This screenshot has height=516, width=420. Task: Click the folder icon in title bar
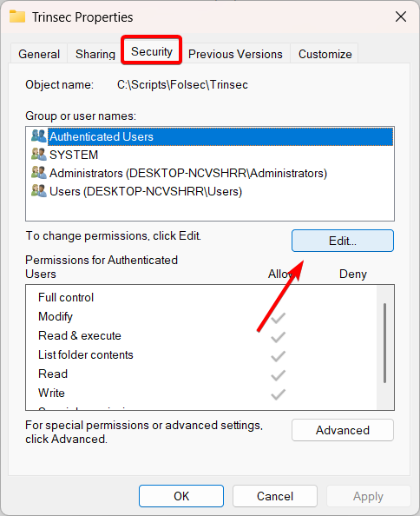pyautogui.click(x=17, y=17)
